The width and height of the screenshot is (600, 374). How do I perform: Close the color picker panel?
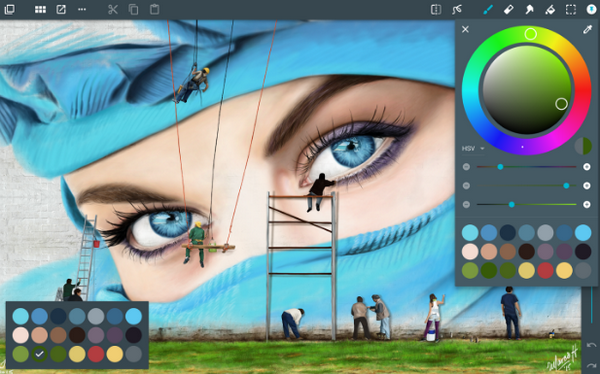click(x=465, y=29)
